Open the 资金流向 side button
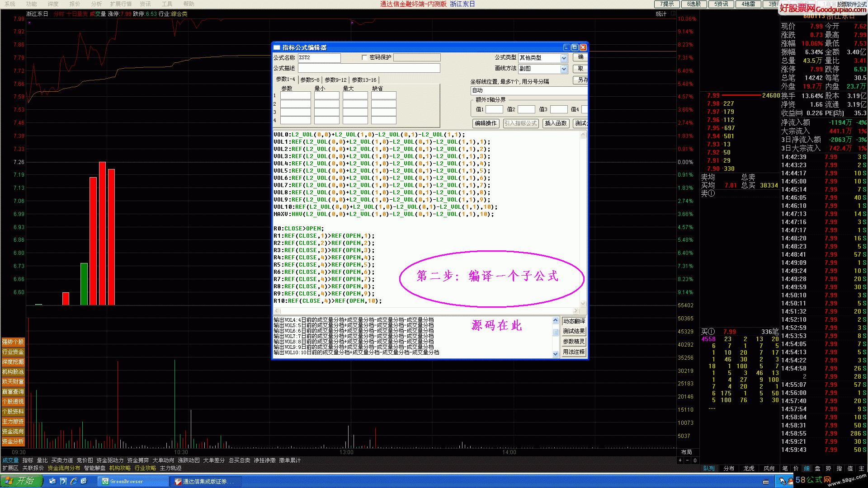Viewport: 868px width, 488px height. coord(13,432)
